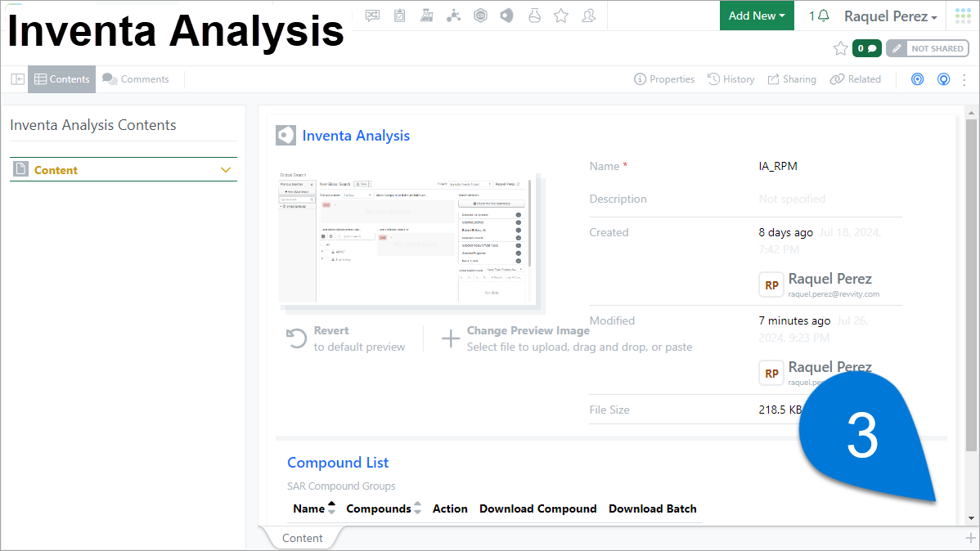Click the RP avatar under Created

click(771, 284)
